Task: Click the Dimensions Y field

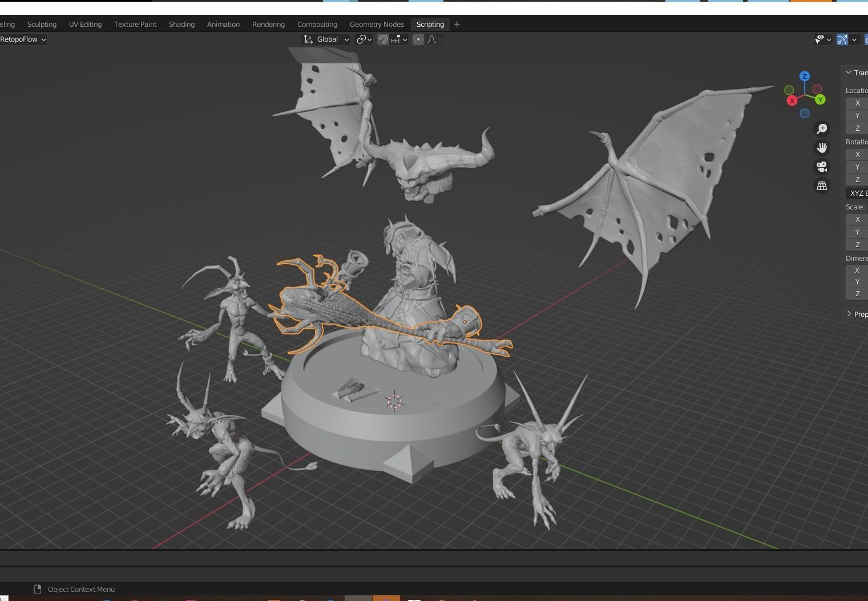Action: (x=857, y=282)
